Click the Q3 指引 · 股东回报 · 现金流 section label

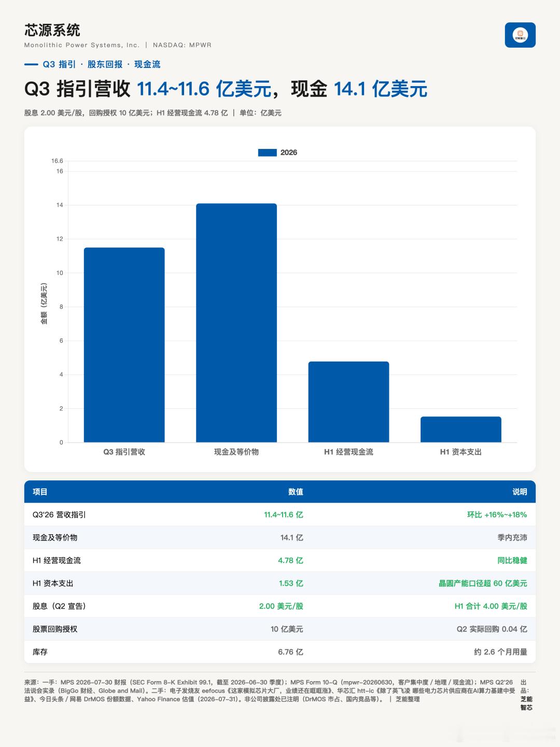(x=102, y=64)
